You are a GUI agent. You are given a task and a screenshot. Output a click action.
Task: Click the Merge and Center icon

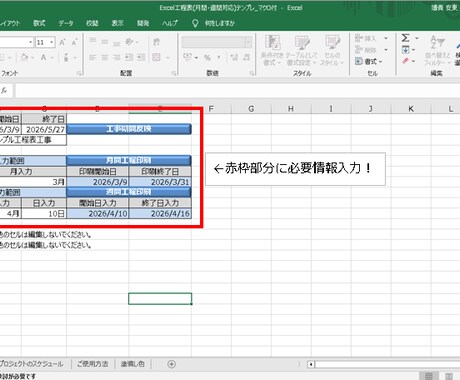pos(156,58)
